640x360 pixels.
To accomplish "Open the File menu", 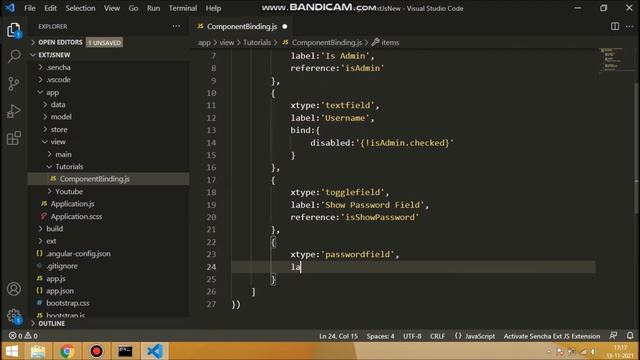I will [30, 8].
